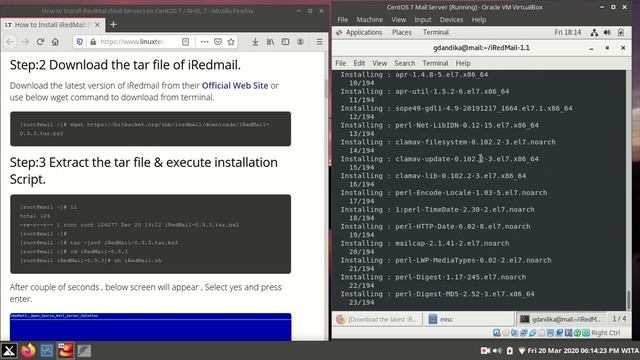Viewport: 640px width, 360px height.
Task: Close the How to Install iRedMail tab
Action: click(98, 25)
